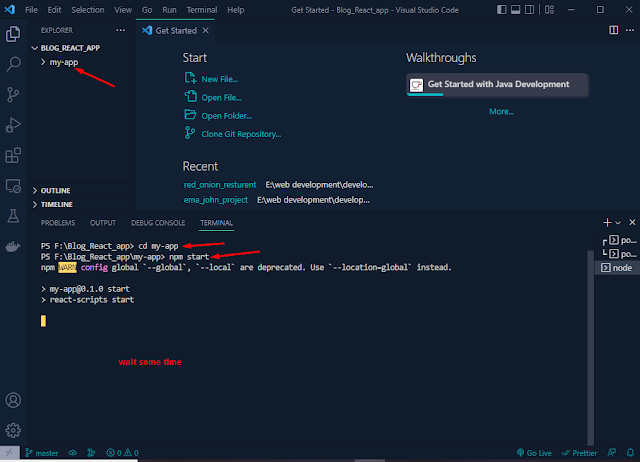
Task: Click the Explorer more actions ellipsis
Action: [120, 30]
